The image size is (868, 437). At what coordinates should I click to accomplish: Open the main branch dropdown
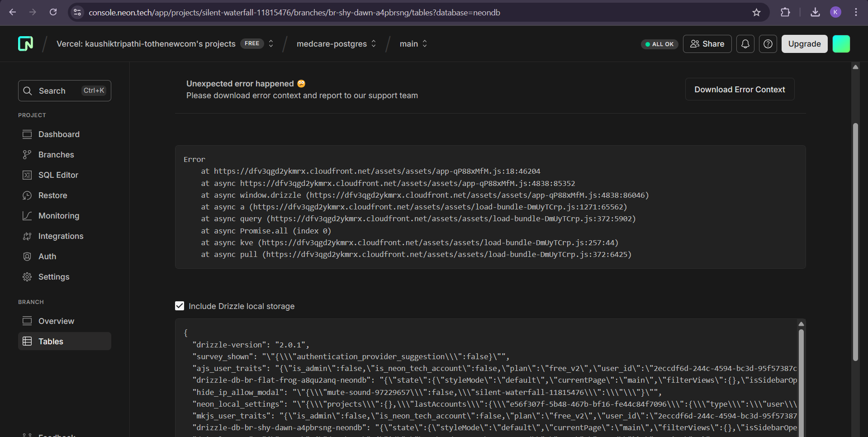413,44
